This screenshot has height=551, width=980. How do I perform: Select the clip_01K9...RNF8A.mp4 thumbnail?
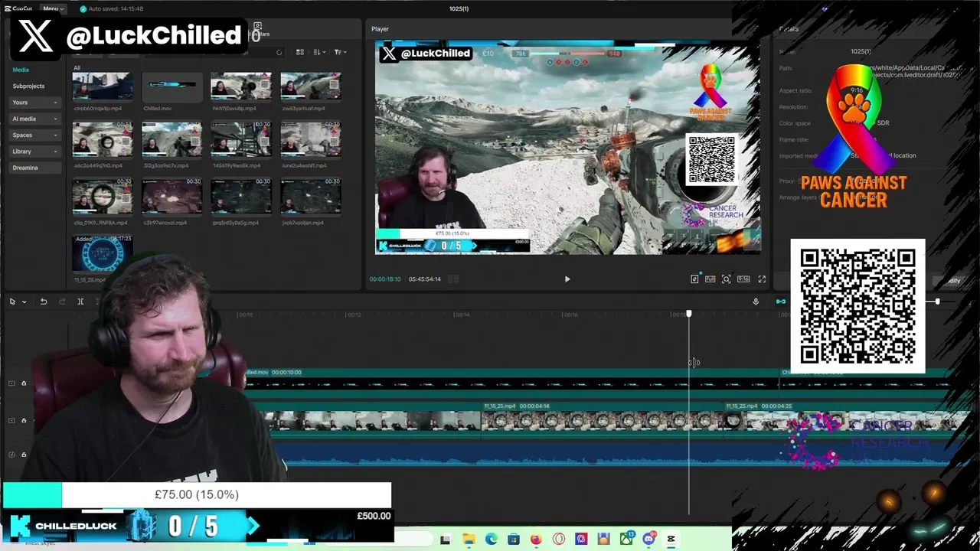click(103, 197)
